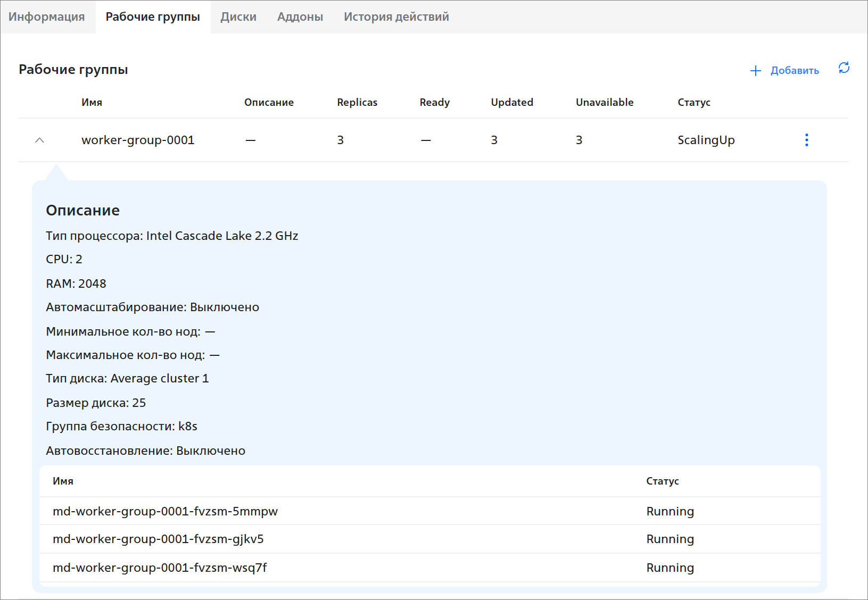Viewport: 868px width, 600px height.
Task: Select the Рабочие группы tab
Action: coord(153,17)
